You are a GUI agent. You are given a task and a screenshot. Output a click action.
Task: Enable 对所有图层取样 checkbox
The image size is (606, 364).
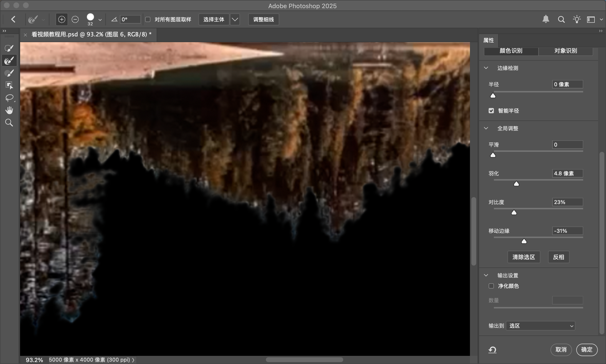(x=148, y=19)
